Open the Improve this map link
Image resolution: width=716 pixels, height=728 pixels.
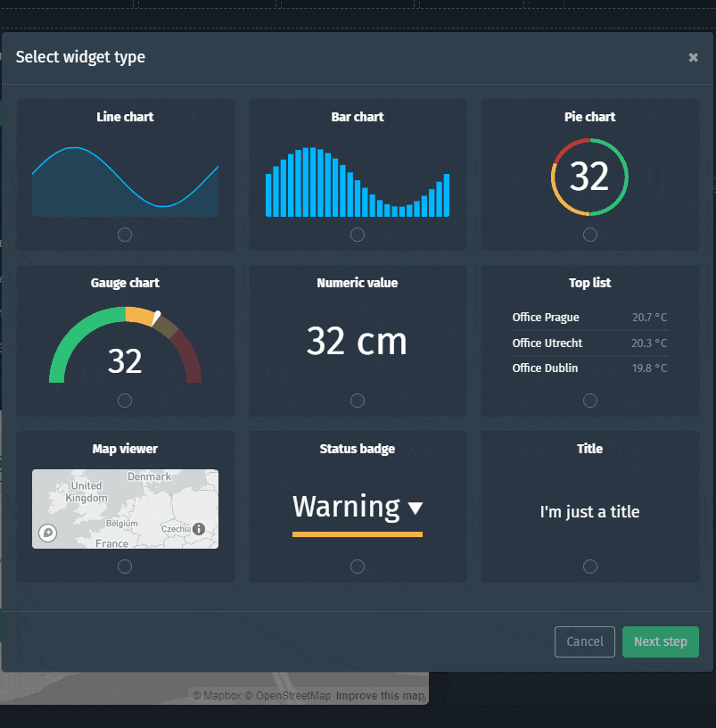[380, 696]
